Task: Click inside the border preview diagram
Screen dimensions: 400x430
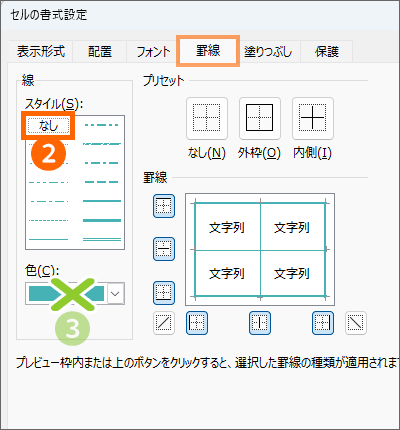Action: click(260, 249)
